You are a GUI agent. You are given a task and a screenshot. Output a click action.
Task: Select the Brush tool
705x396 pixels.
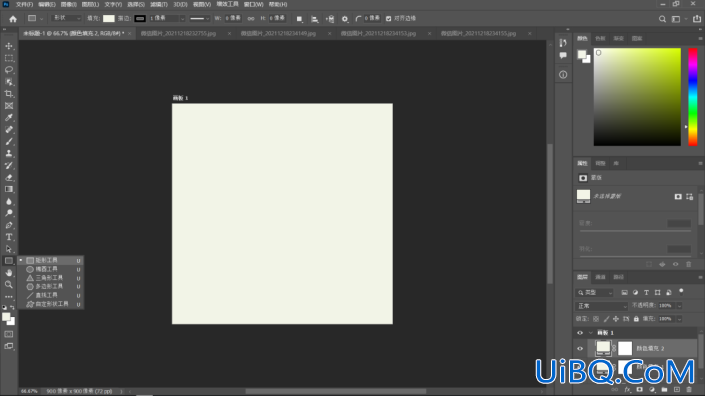pyautogui.click(x=9, y=141)
